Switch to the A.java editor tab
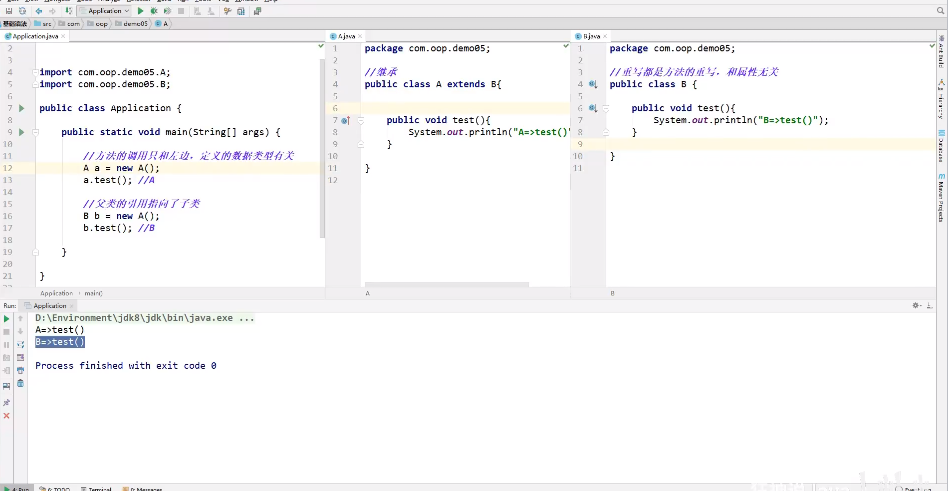This screenshot has width=948, height=491. coord(346,36)
